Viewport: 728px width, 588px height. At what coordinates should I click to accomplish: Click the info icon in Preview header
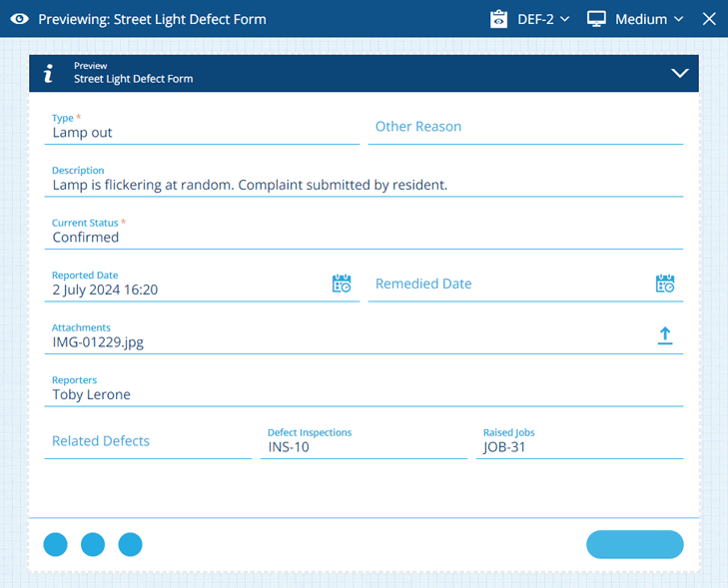(x=48, y=73)
